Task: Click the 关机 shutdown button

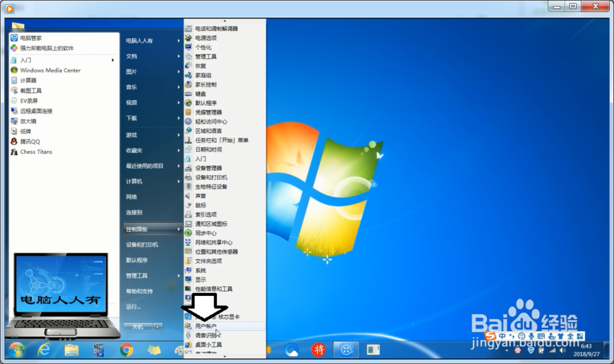Action: click(138, 327)
